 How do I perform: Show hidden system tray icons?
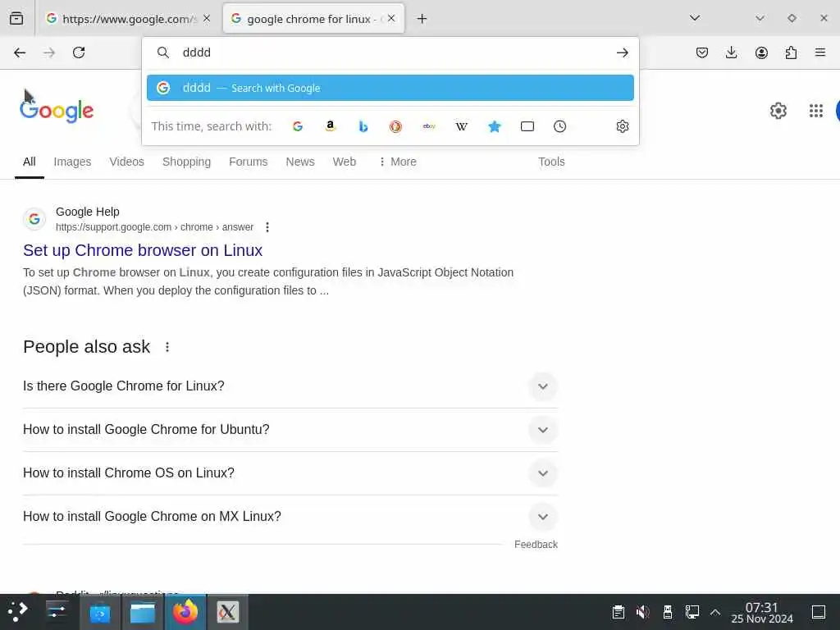pyautogui.click(x=715, y=612)
